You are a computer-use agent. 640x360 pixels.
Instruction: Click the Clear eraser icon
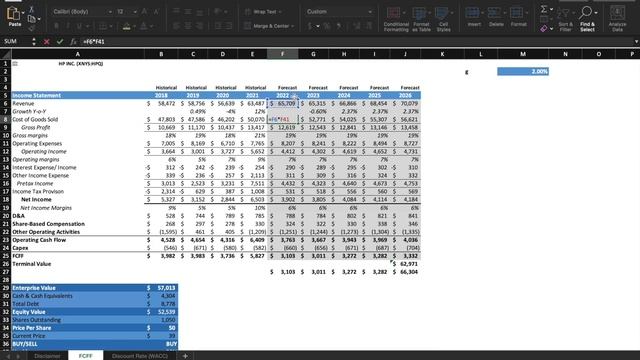[544, 29]
